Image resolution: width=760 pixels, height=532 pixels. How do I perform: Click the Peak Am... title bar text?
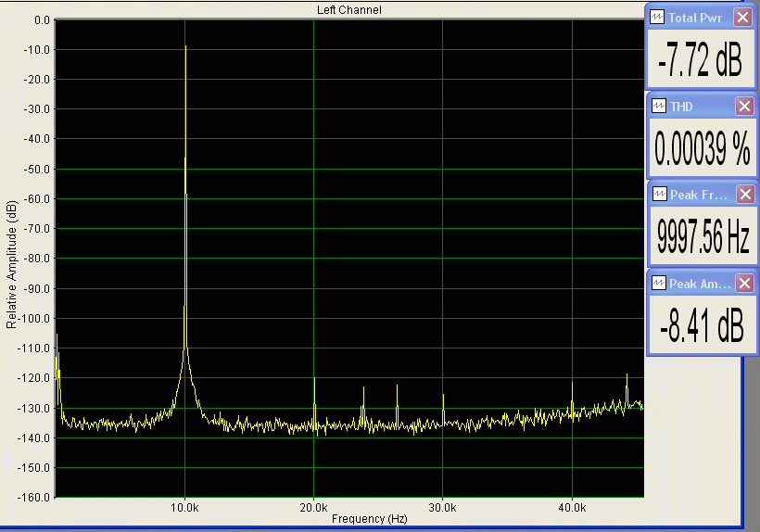pyautogui.click(x=700, y=284)
